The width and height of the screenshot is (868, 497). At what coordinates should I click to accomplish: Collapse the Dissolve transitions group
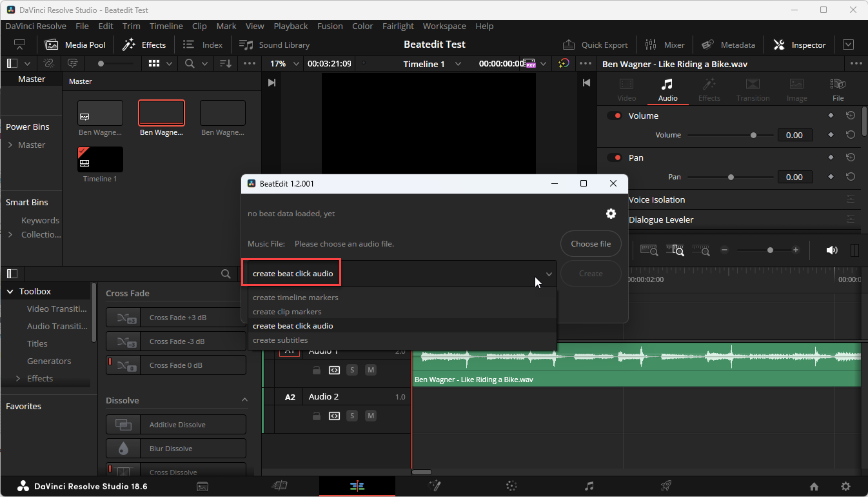(x=244, y=400)
